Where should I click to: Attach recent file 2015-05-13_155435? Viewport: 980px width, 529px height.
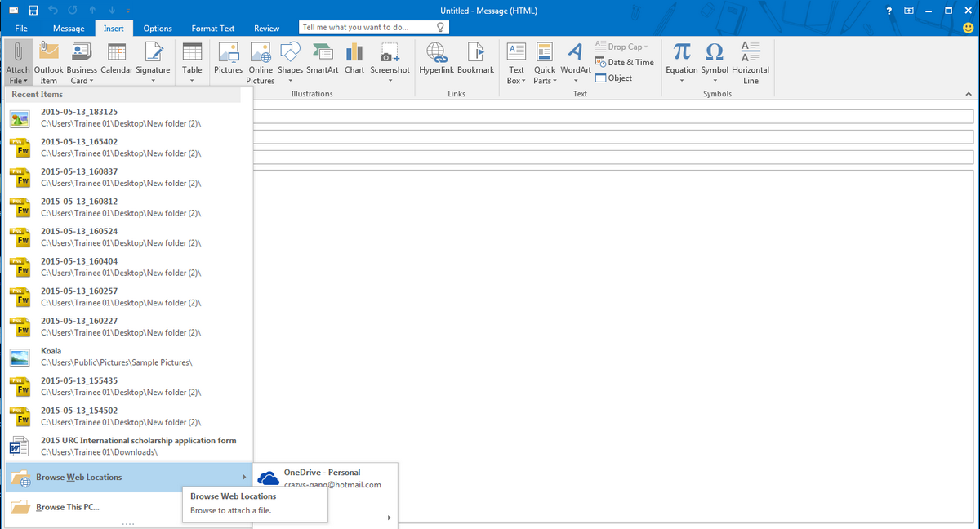click(129, 386)
